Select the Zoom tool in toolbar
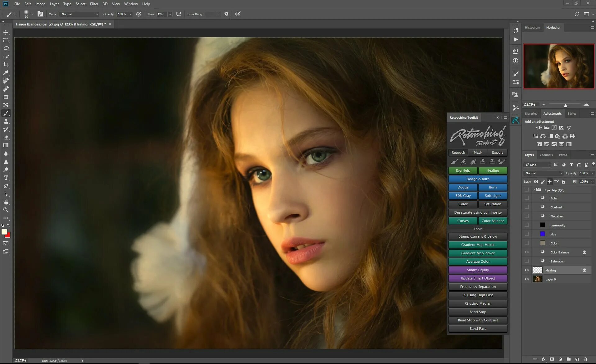Image resolution: width=596 pixels, height=364 pixels. (x=6, y=210)
